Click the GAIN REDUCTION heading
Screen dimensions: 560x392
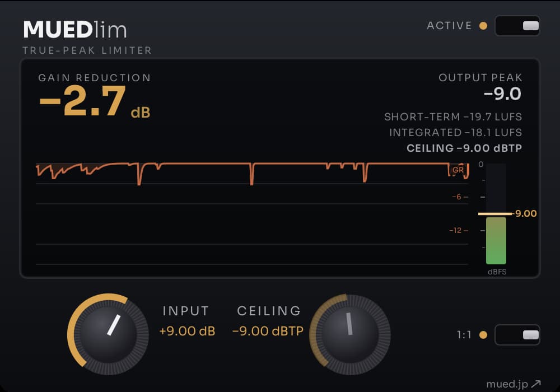coord(95,78)
